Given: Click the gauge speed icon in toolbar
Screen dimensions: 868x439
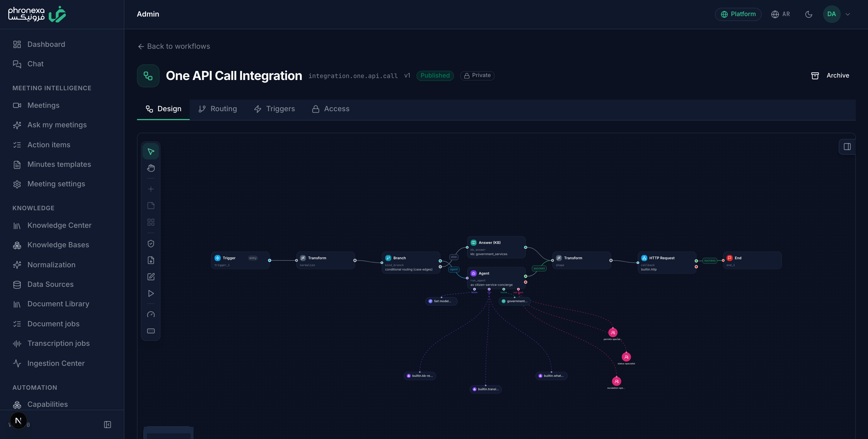Looking at the screenshot, I should [x=151, y=315].
